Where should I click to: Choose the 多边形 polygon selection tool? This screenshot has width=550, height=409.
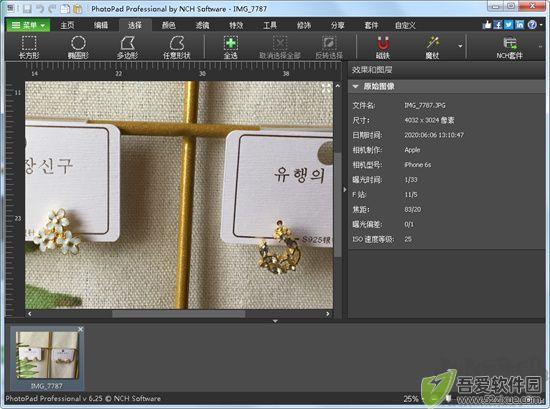point(127,47)
